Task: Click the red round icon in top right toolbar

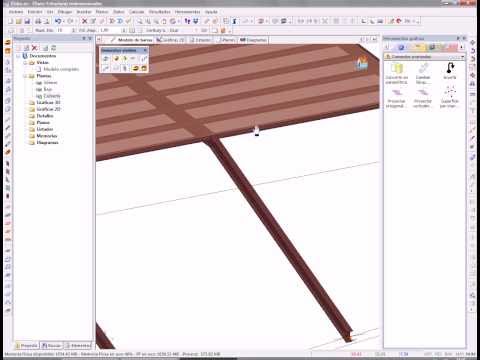Action: pos(399,21)
